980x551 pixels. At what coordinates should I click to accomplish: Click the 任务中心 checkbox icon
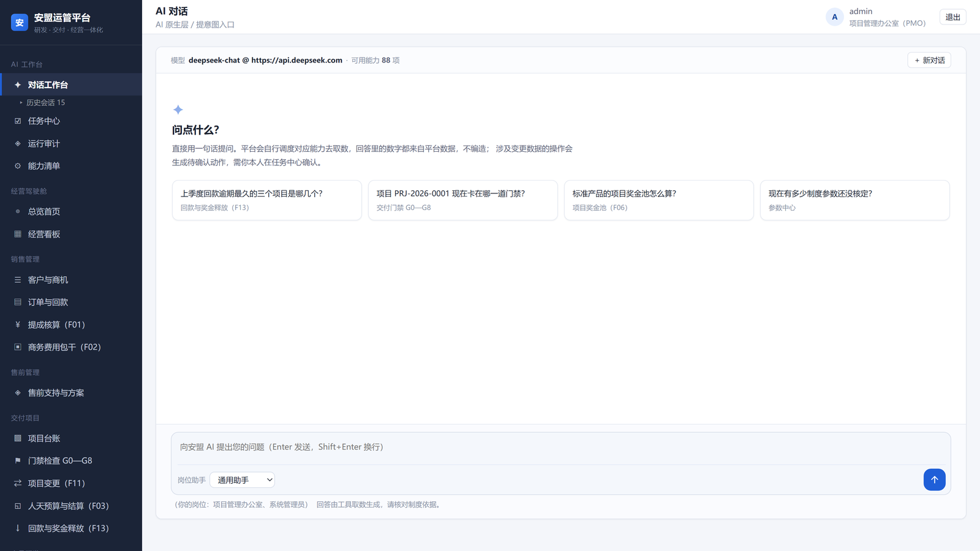[x=18, y=121]
